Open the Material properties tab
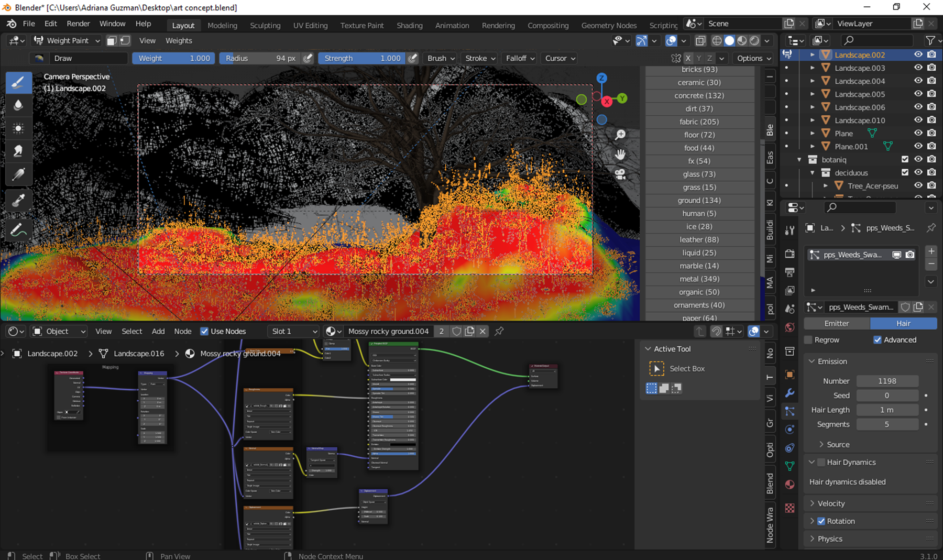 click(790, 485)
